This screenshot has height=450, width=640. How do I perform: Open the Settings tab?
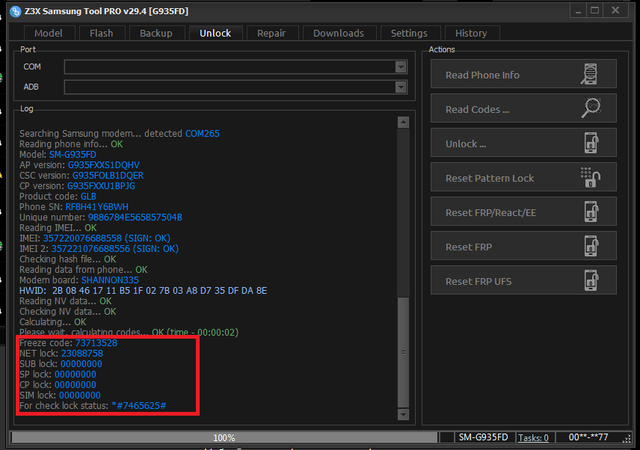click(409, 33)
